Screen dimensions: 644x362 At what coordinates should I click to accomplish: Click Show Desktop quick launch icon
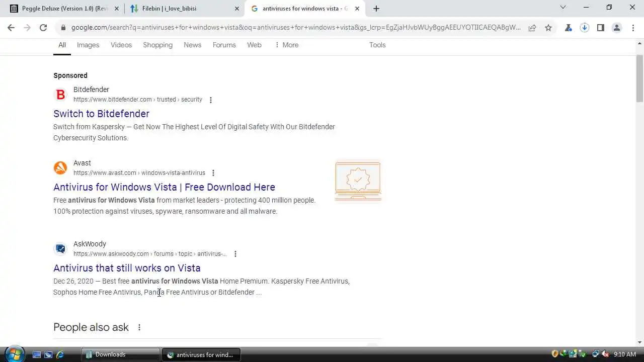[x=36, y=354]
